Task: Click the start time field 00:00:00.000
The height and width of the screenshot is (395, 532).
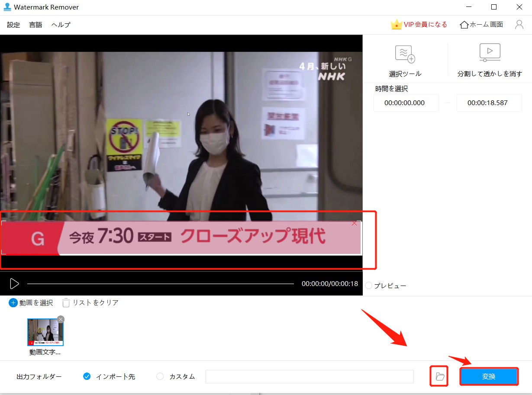Action: (406, 103)
